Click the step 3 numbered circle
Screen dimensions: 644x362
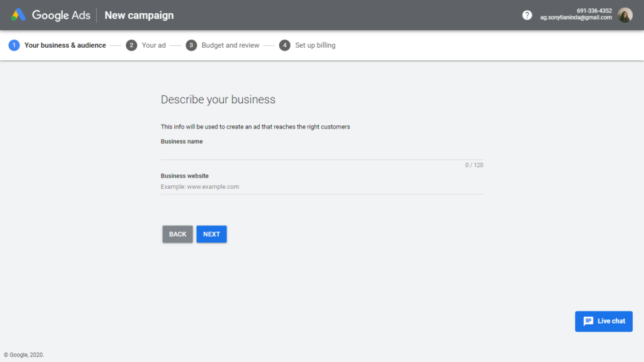[191, 45]
